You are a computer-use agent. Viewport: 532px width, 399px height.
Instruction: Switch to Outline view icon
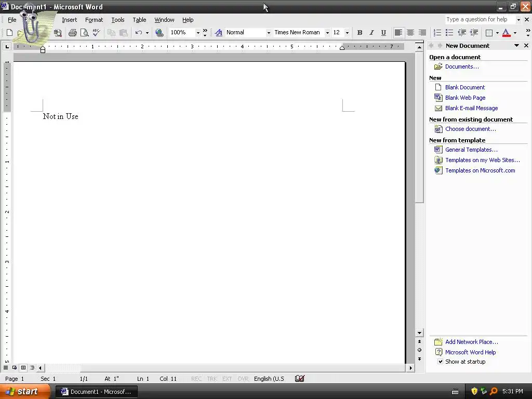[32, 367]
